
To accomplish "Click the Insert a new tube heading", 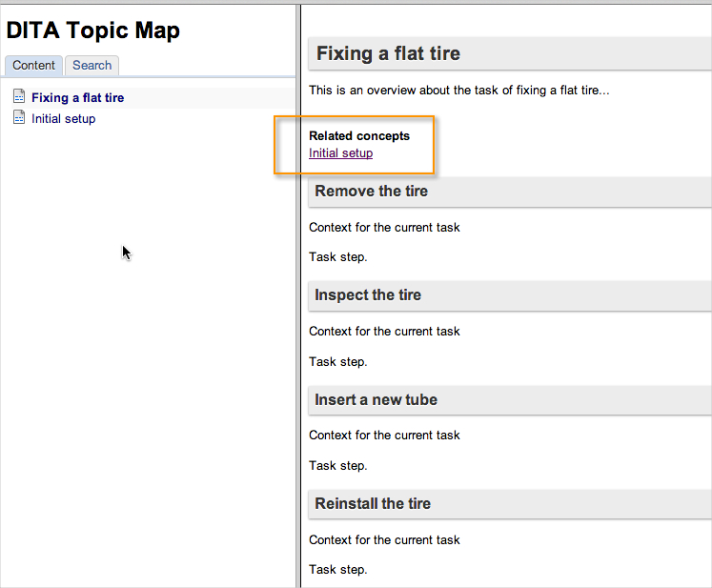I will pos(376,399).
